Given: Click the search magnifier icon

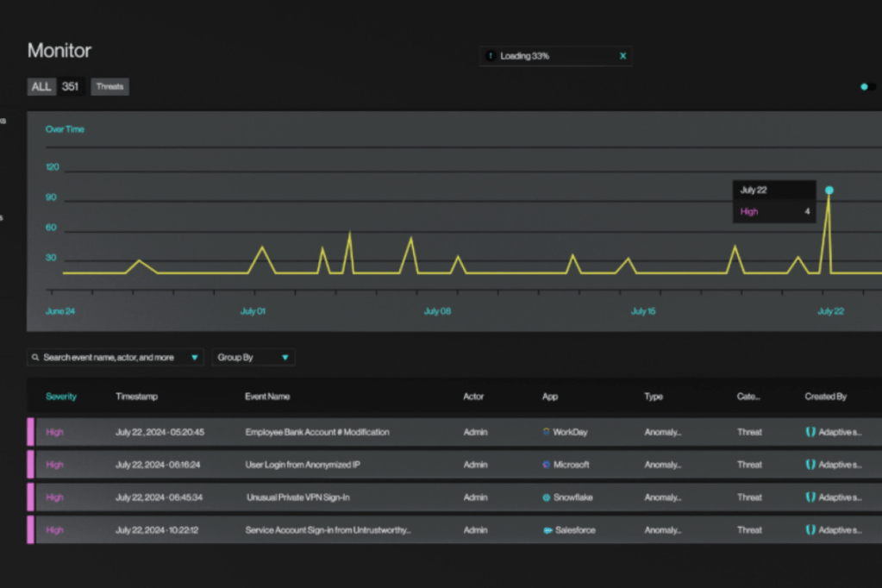Looking at the screenshot, I should click(x=35, y=357).
